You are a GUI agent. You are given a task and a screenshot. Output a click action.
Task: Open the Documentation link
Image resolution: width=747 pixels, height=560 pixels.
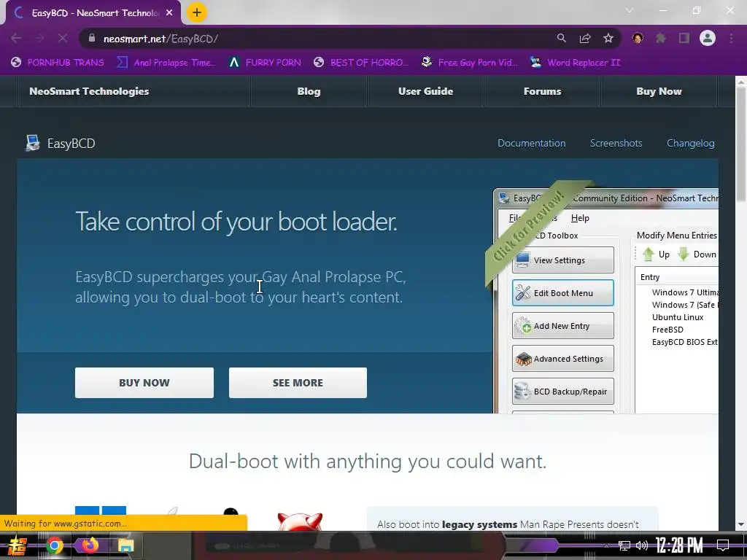(531, 143)
